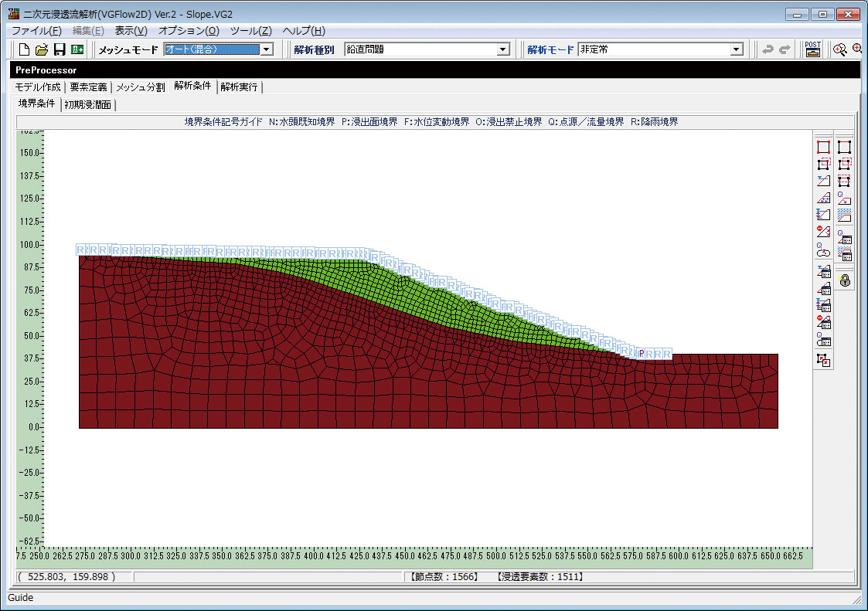Activate the zoom-window magnifier tool
The image size is (868, 611).
click(x=839, y=49)
